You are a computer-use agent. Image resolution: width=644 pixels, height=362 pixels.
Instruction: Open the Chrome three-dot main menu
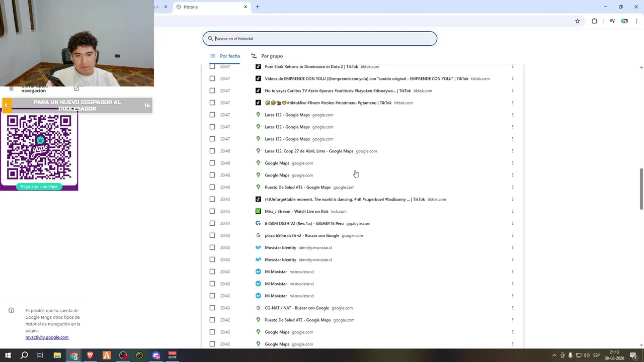coord(636,21)
